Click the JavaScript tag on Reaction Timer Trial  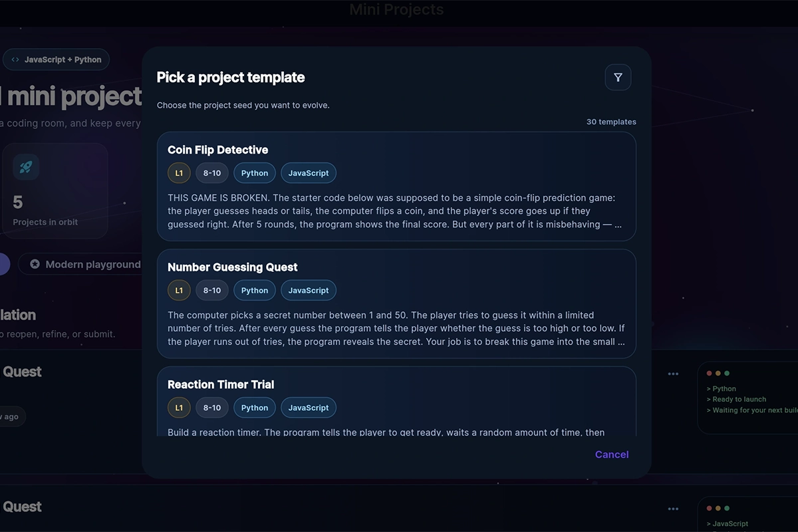(309, 408)
